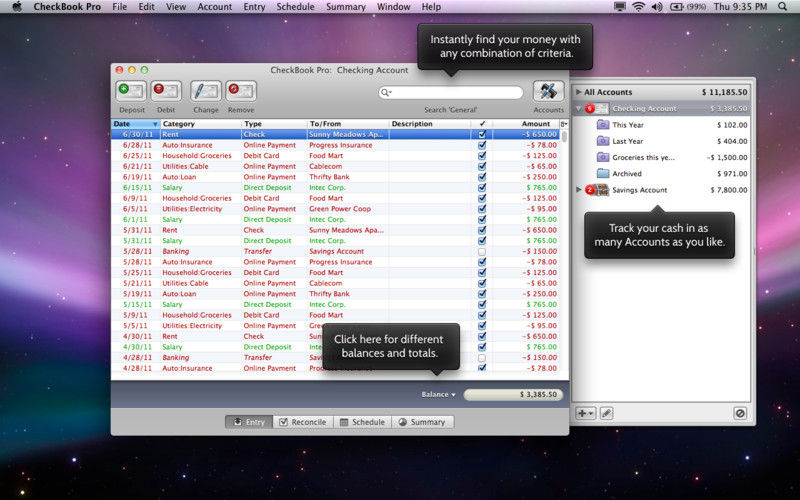The width and height of the screenshot is (800, 500).
Task: Uncheck cleared box for 5/5/11 Utilities:Electricity
Action: 482,326
